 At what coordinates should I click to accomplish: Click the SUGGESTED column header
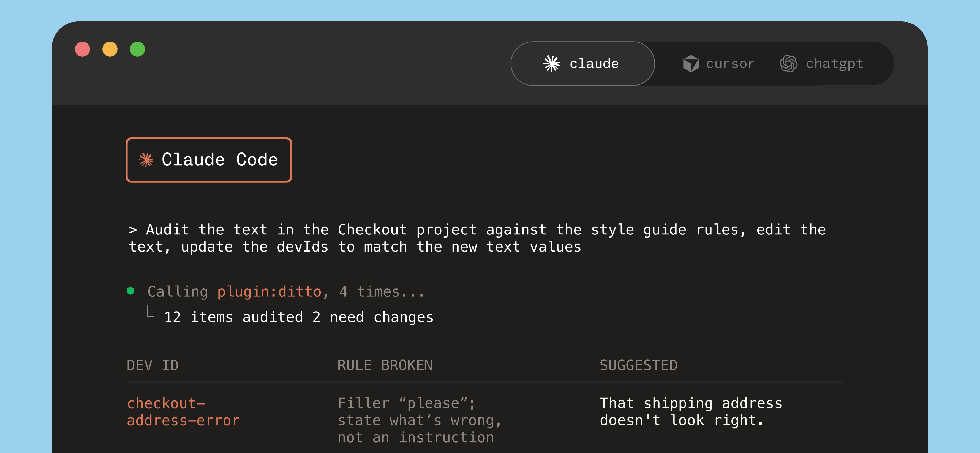(x=638, y=365)
